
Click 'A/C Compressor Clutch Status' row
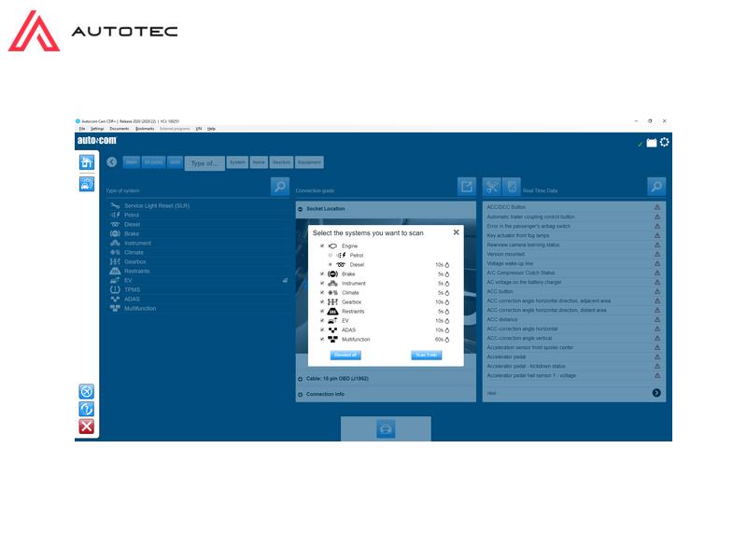(x=573, y=273)
